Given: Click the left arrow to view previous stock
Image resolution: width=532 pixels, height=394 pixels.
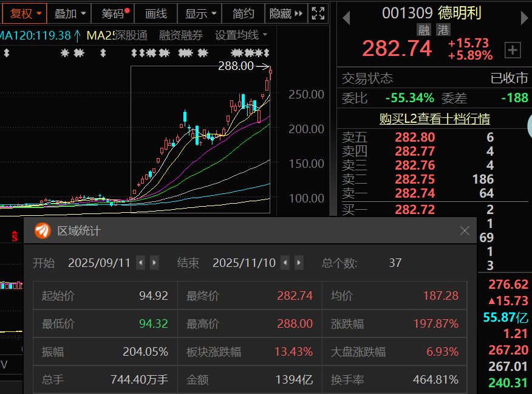Looking at the screenshot, I should click(346, 18).
